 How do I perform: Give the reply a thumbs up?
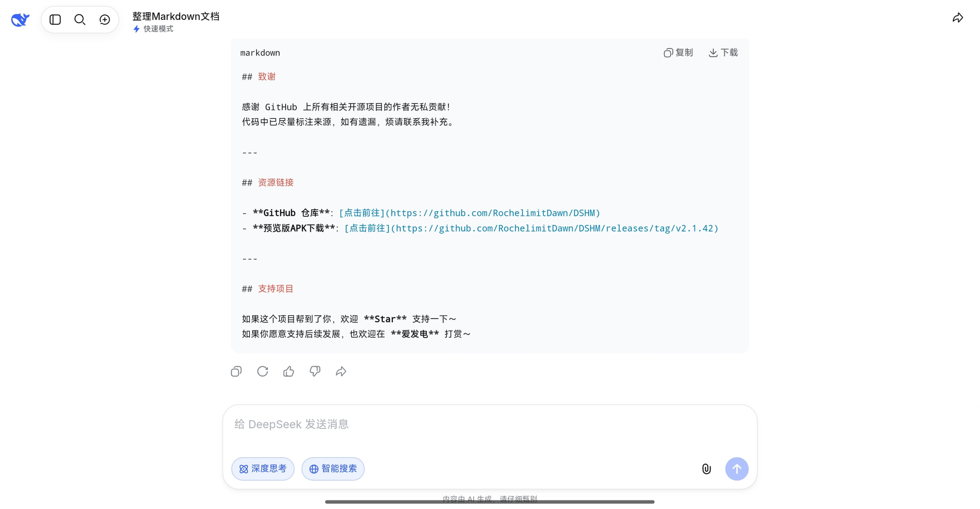coord(289,371)
